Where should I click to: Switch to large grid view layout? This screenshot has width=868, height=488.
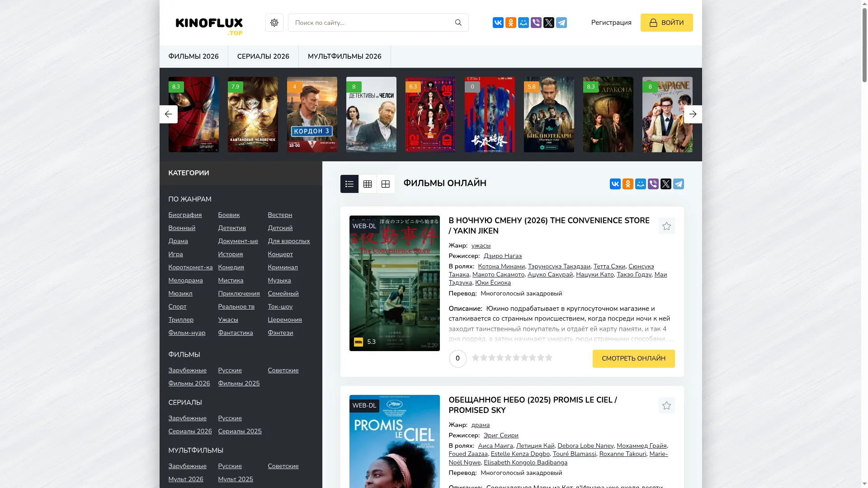[386, 184]
